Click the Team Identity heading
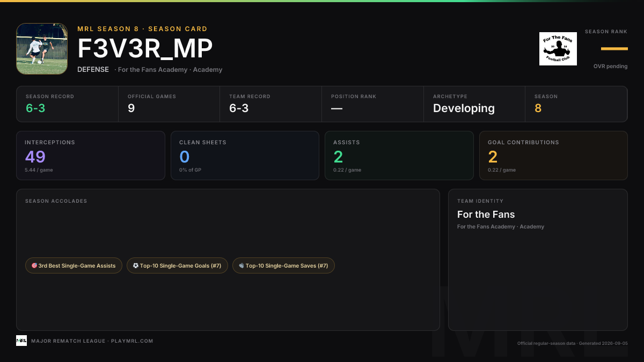The height and width of the screenshot is (362, 644). [480, 201]
